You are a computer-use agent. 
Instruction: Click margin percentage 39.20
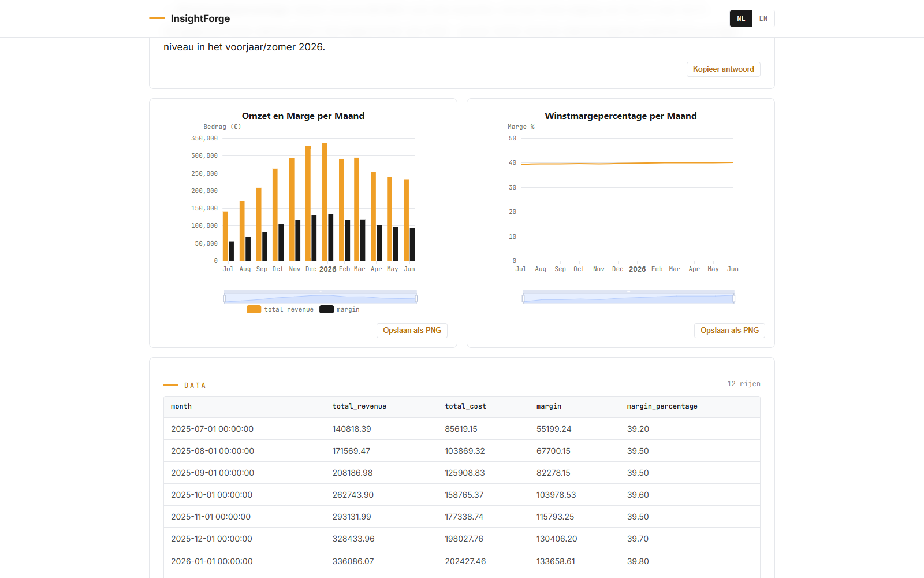pos(638,429)
